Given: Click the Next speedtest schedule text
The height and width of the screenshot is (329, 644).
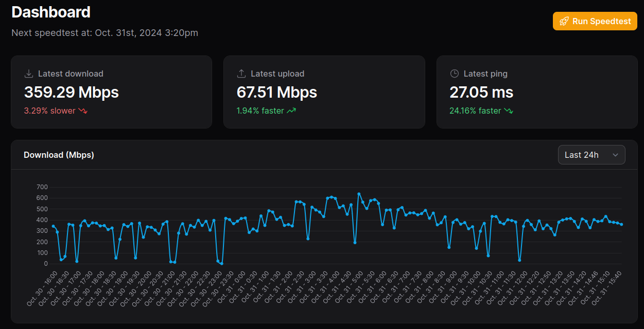Looking at the screenshot, I should [105, 33].
